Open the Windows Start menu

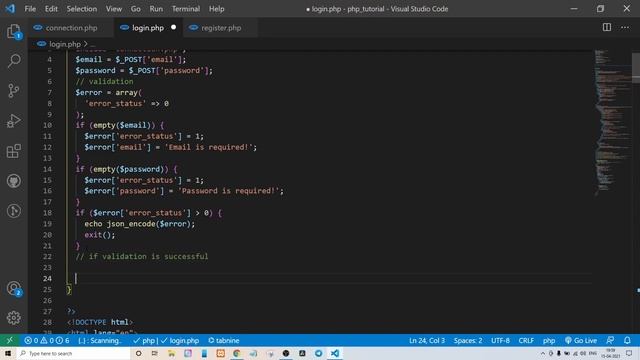tap(8, 353)
